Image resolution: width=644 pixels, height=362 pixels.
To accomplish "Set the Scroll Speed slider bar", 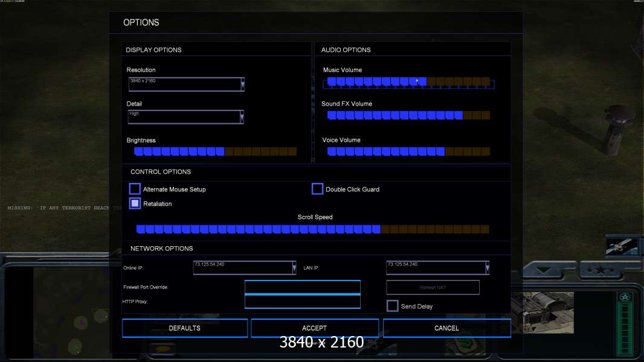I will tap(312, 229).
